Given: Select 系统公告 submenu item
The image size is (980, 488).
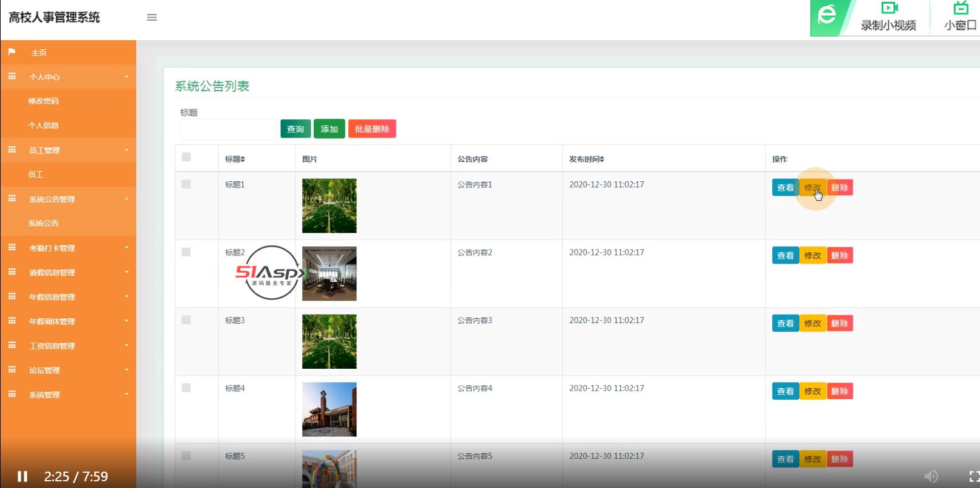Looking at the screenshot, I should click(x=44, y=223).
